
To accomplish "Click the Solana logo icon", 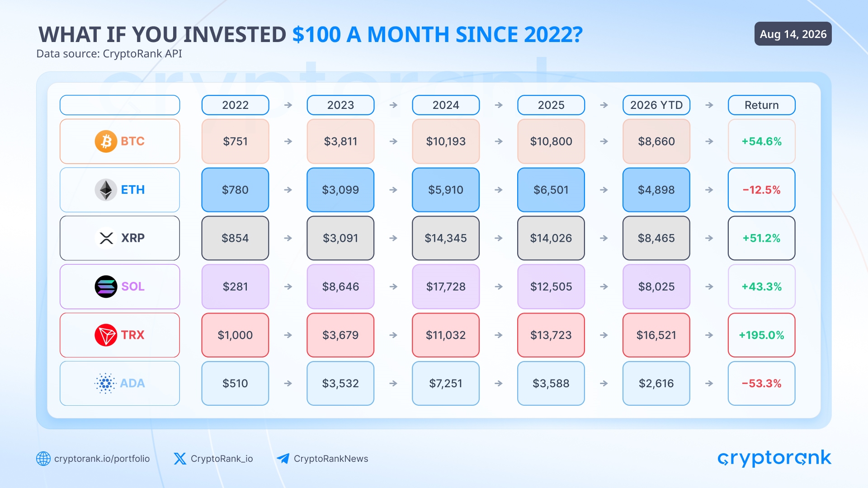I will pyautogui.click(x=106, y=286).
